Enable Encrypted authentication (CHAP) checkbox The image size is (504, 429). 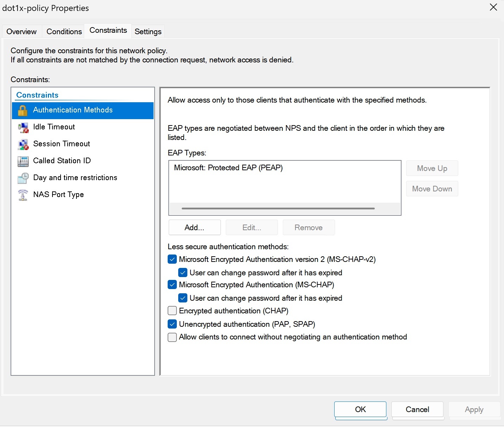pos(172,311)
